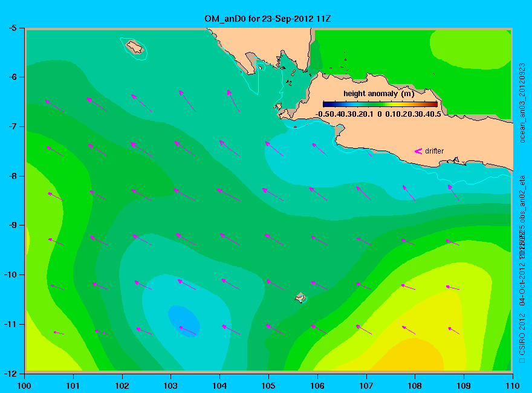Click x-axis label '101'

73,386
